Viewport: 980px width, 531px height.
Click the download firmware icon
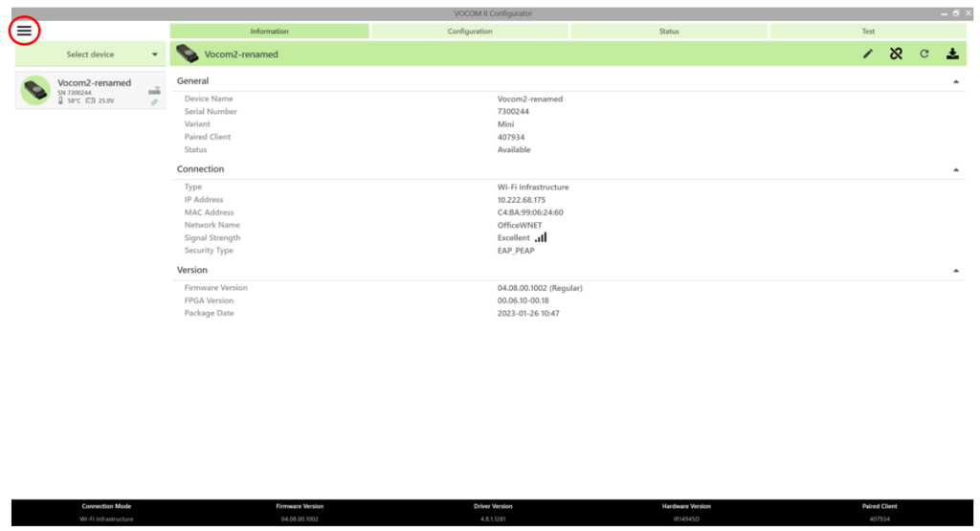click(x=952, y=54)
